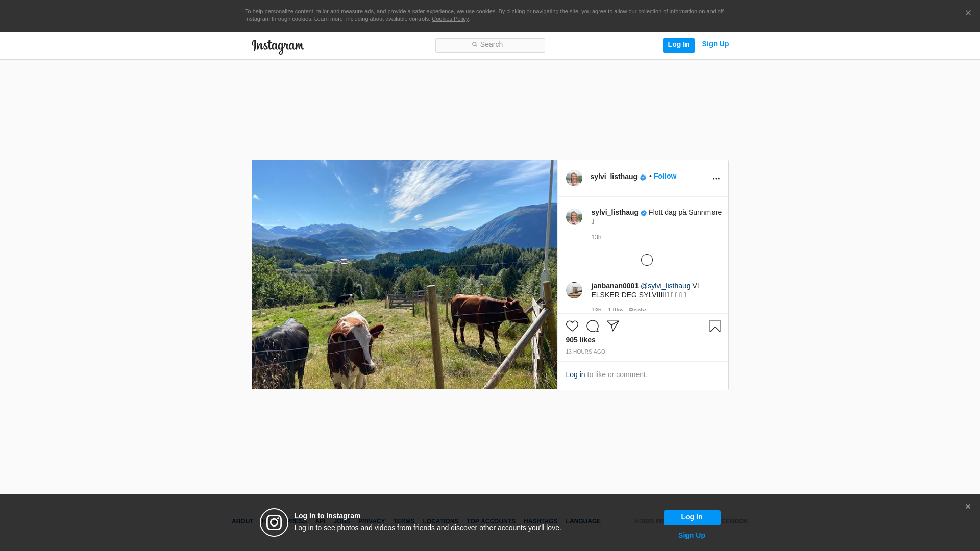
Task: Click the blue Log In header button
Action: click(678, 45)
